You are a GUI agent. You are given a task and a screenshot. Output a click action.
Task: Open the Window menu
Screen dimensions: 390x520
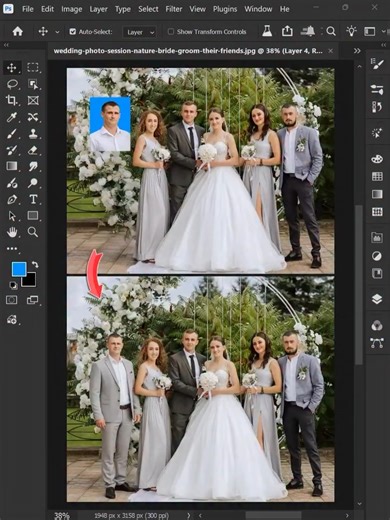coord(258,9)
